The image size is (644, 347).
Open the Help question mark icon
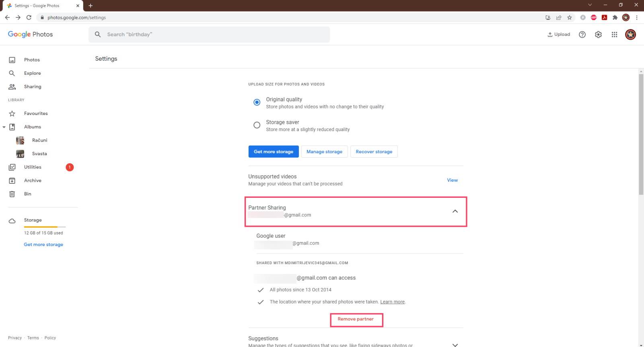tap(582, 35)
